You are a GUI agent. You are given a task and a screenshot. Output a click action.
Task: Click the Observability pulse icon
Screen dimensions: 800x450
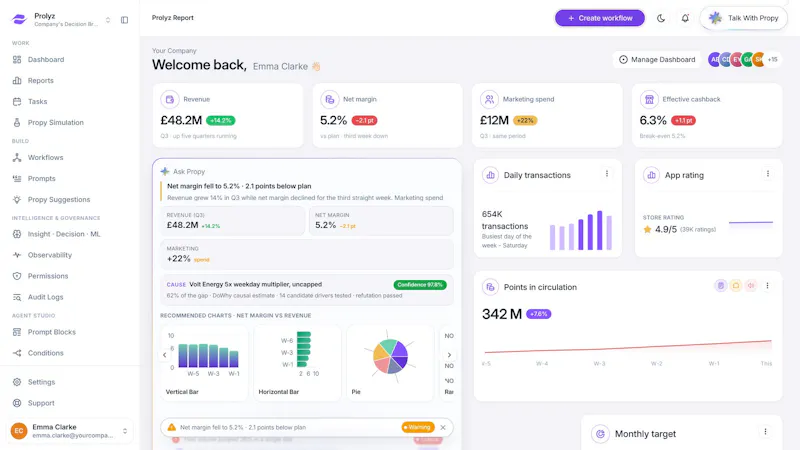tap(17, 255)
